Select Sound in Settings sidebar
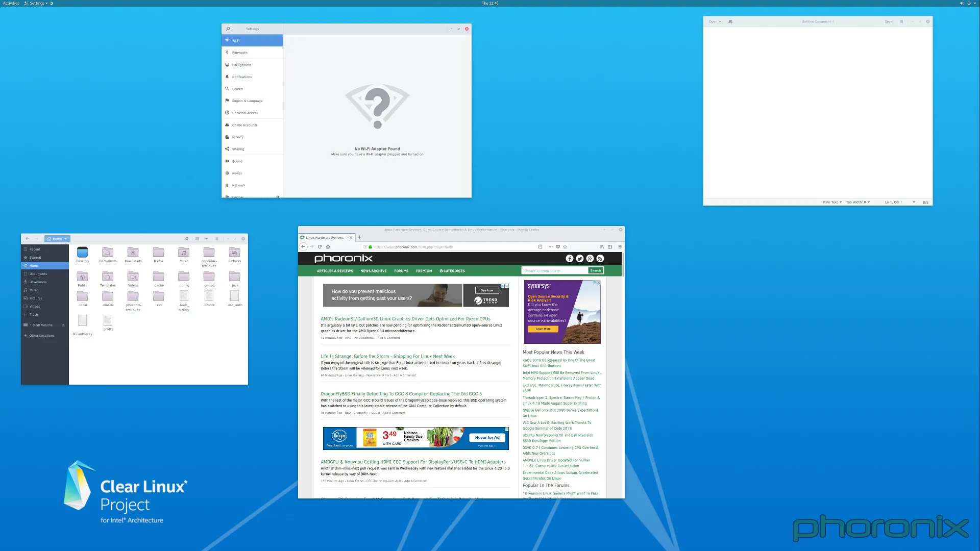Viewport: 980px width, 551px height. tap(252, 161)
